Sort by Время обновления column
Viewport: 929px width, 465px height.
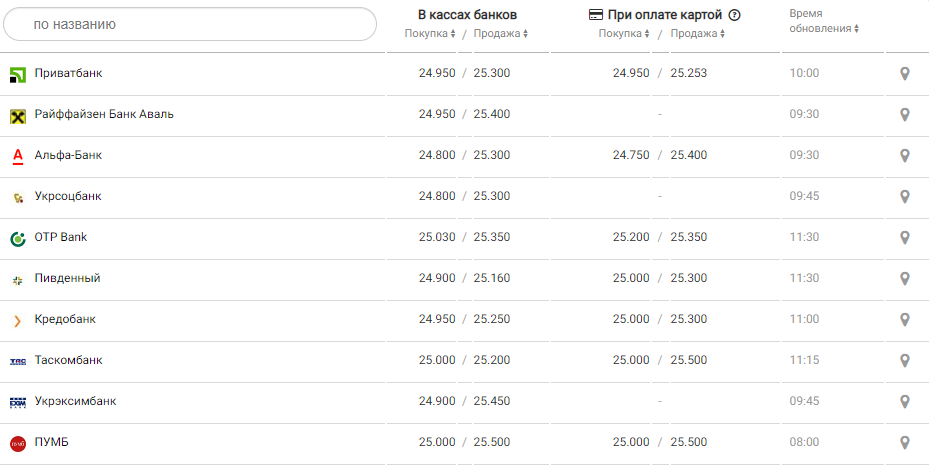(x=823, y=28)
